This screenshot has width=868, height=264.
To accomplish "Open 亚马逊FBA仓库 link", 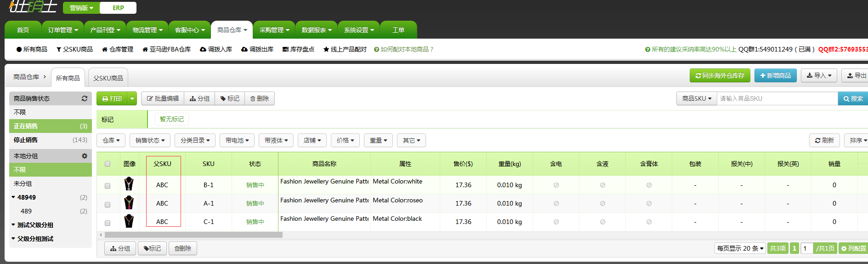I will click(x=166, y=49).
